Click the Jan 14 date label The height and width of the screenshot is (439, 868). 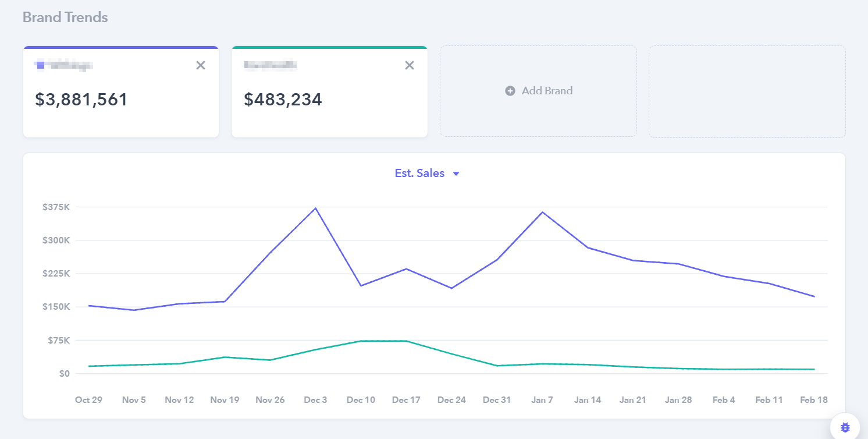[x=588, y=400]
